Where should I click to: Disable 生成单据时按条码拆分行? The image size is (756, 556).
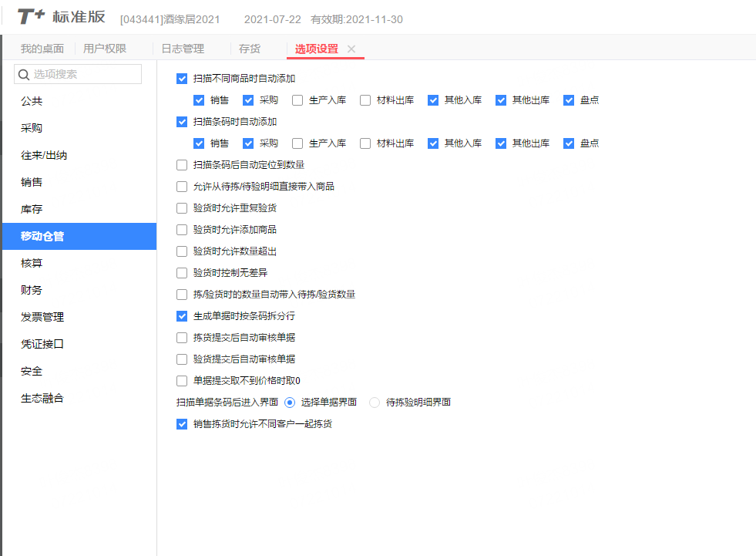pyautogui.click(x=182, y=316)
